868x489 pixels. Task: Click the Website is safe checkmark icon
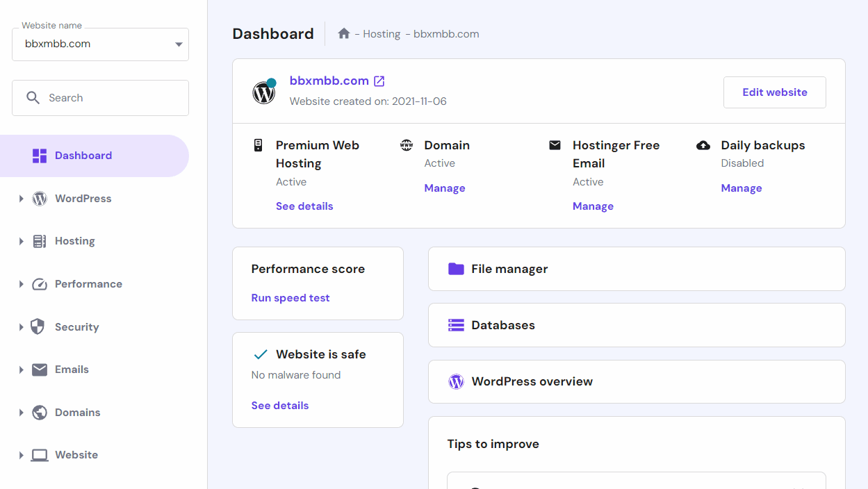[261, 354]
